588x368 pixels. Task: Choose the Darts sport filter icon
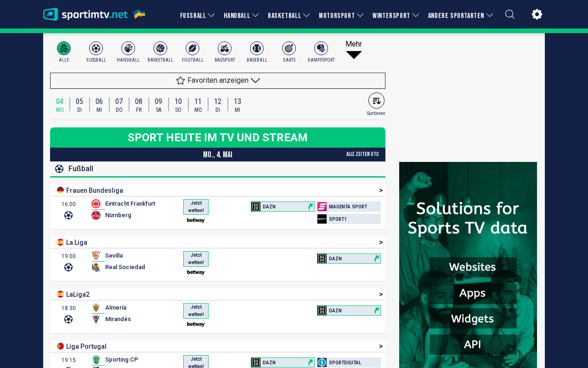click(x=289, y=48)
